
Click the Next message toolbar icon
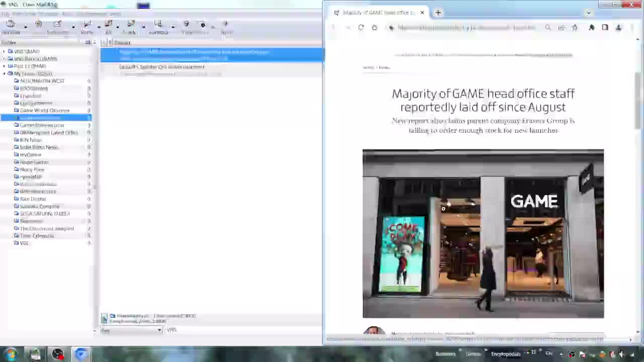(226, 27)
